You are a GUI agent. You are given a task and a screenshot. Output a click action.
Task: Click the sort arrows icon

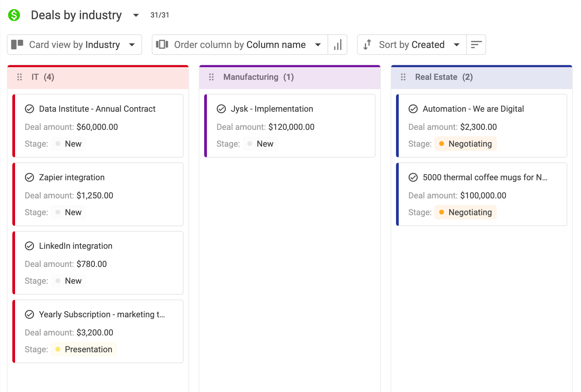click(367, 45)
